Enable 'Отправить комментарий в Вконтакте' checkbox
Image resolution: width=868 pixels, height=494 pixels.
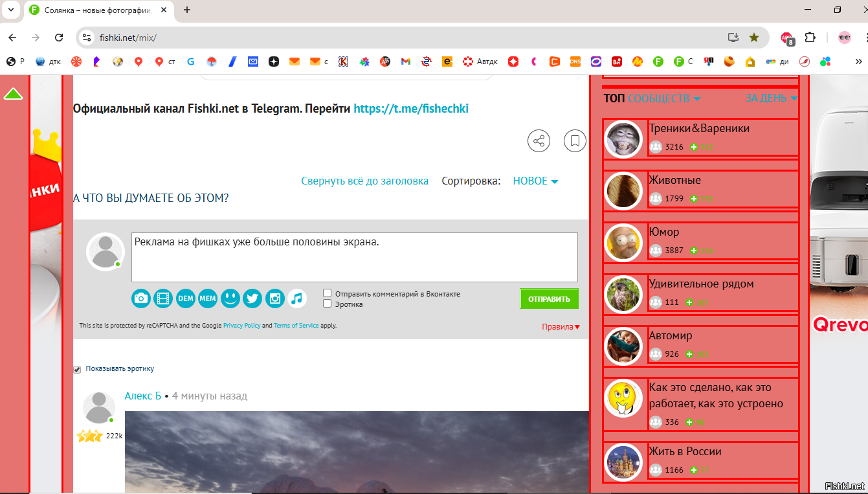pos(328,293)
